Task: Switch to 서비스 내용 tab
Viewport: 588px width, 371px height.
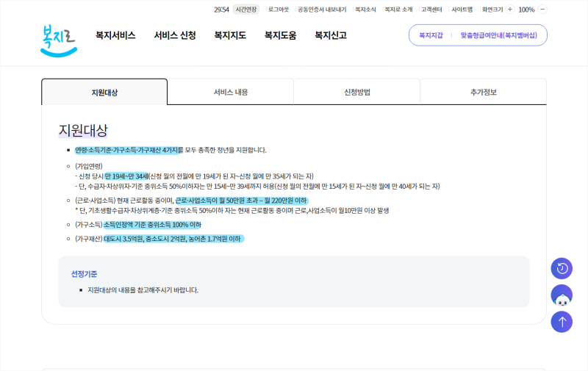Action: [x=231, y=92]
